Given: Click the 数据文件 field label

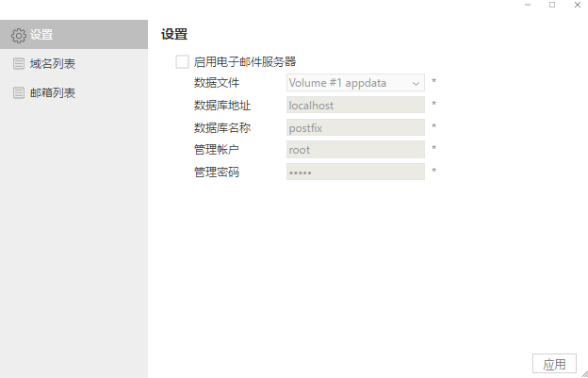Looking at the screenshot, I should (216, 83).
